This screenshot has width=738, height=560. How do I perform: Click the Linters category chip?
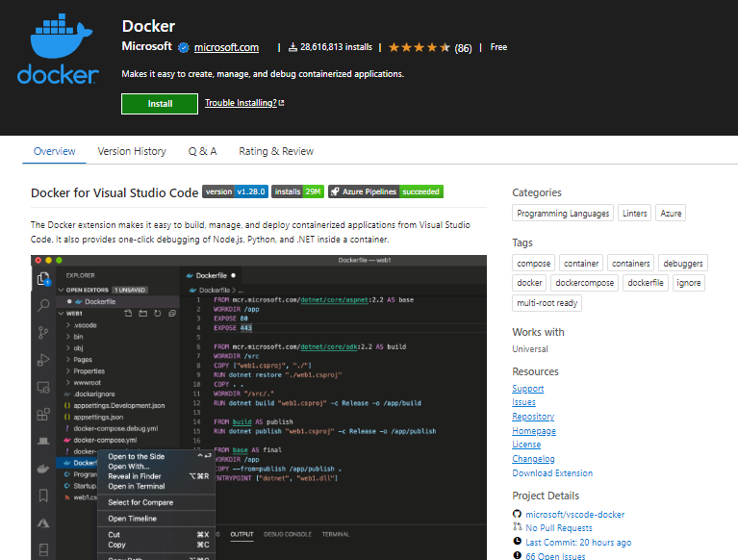click(x=634, y=214)
